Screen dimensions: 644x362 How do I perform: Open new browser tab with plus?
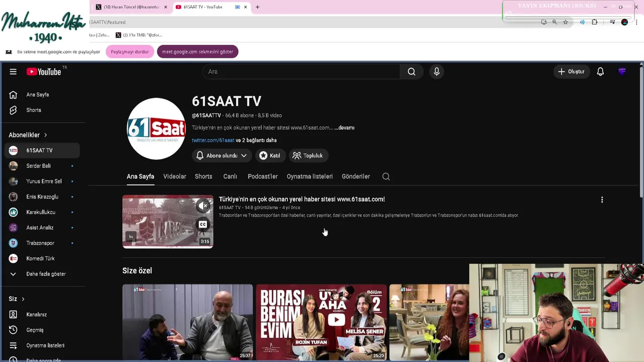click(x=258, y=7)
